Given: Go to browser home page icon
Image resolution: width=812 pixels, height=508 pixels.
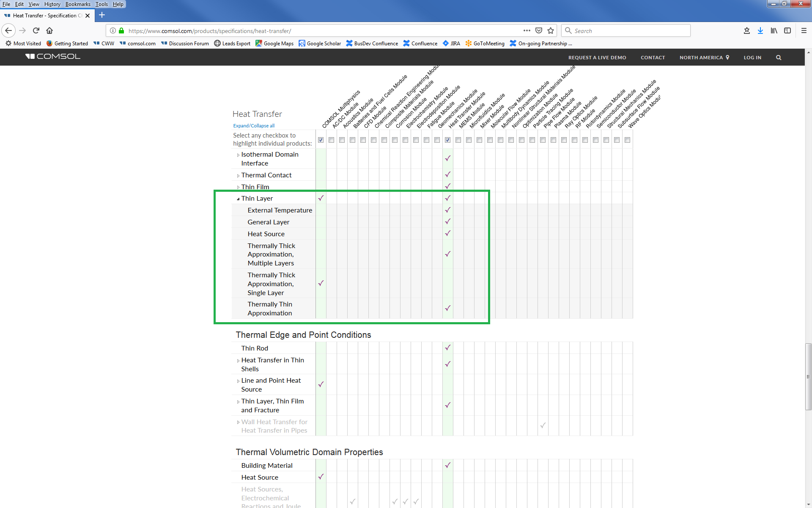Looking at the screenshot, I should (49, 30).
